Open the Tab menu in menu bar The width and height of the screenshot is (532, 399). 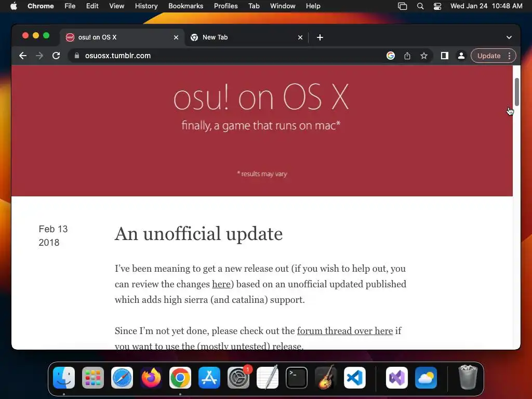tap(254, 6)
